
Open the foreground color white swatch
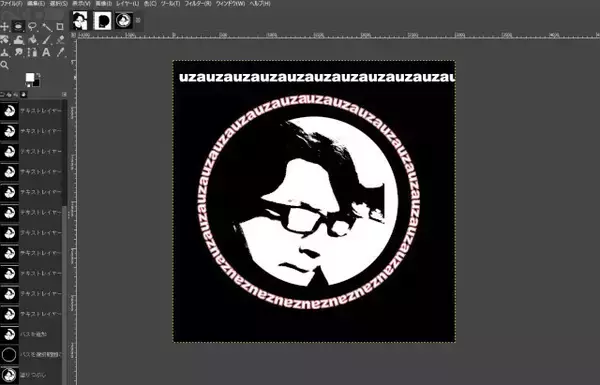coord(29,77)
